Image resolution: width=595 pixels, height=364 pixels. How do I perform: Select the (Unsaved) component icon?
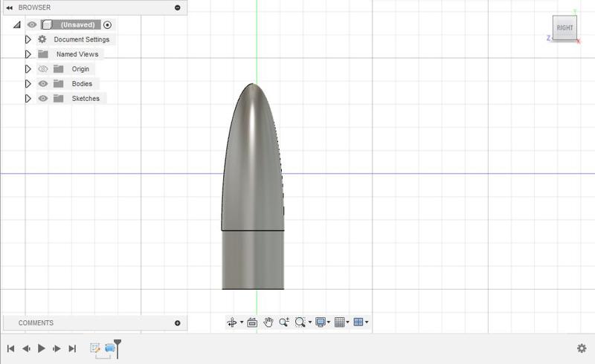point(47,25)
